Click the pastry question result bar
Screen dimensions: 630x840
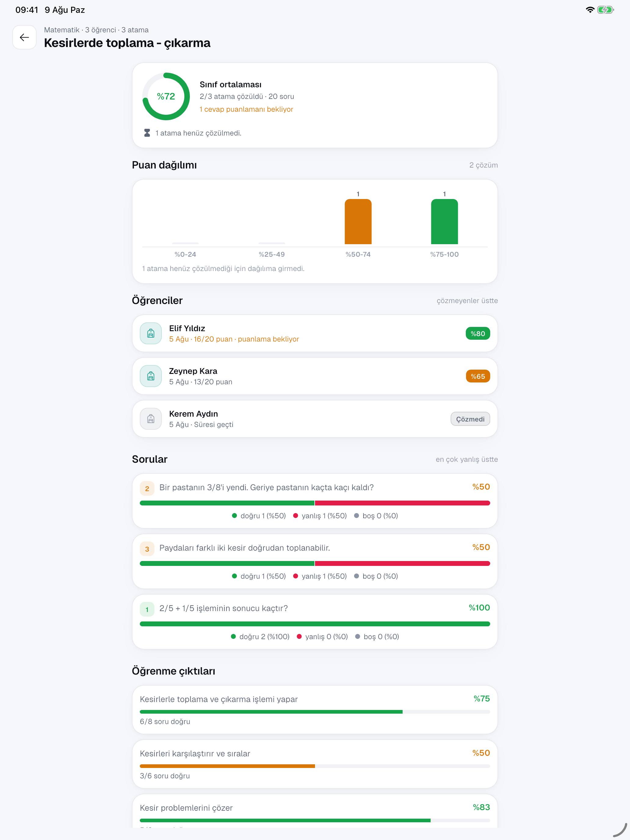coord(315,503)
